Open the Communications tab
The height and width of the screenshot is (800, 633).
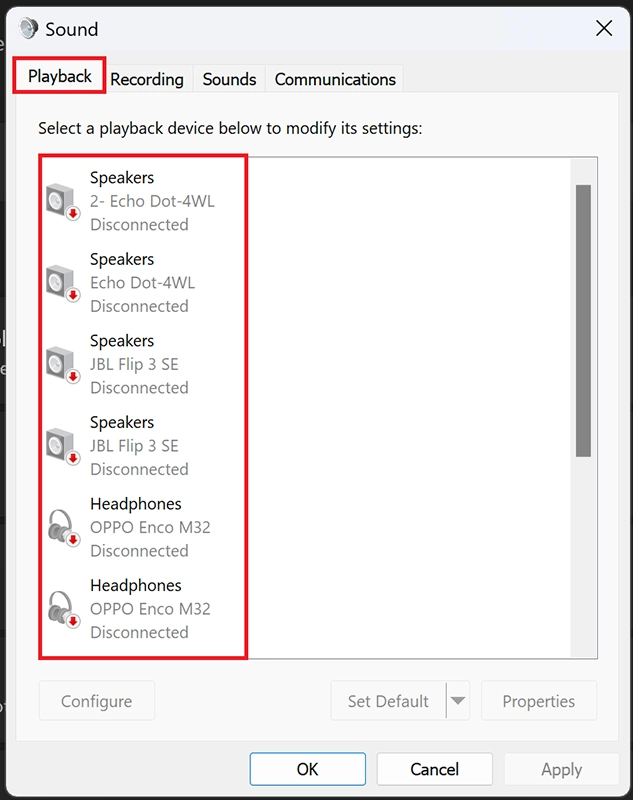pos(335,79)
